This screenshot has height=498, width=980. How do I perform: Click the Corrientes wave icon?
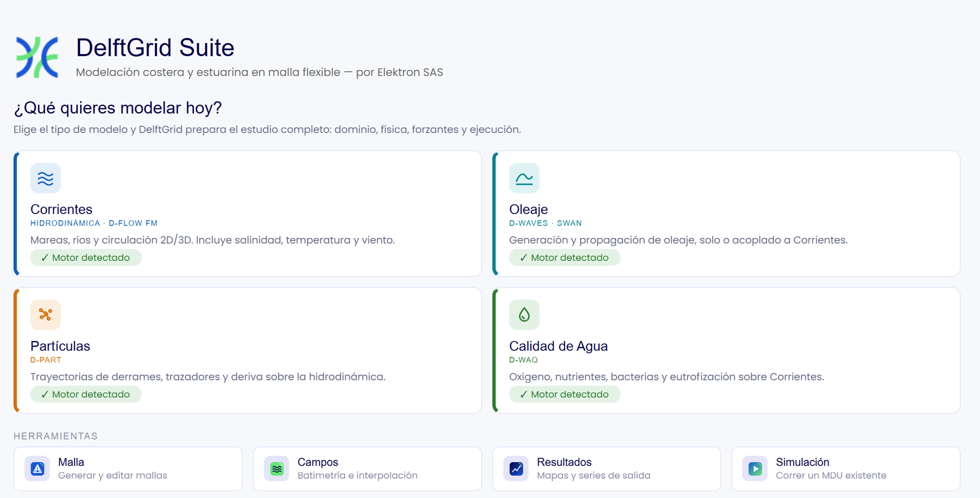[45, 178]
